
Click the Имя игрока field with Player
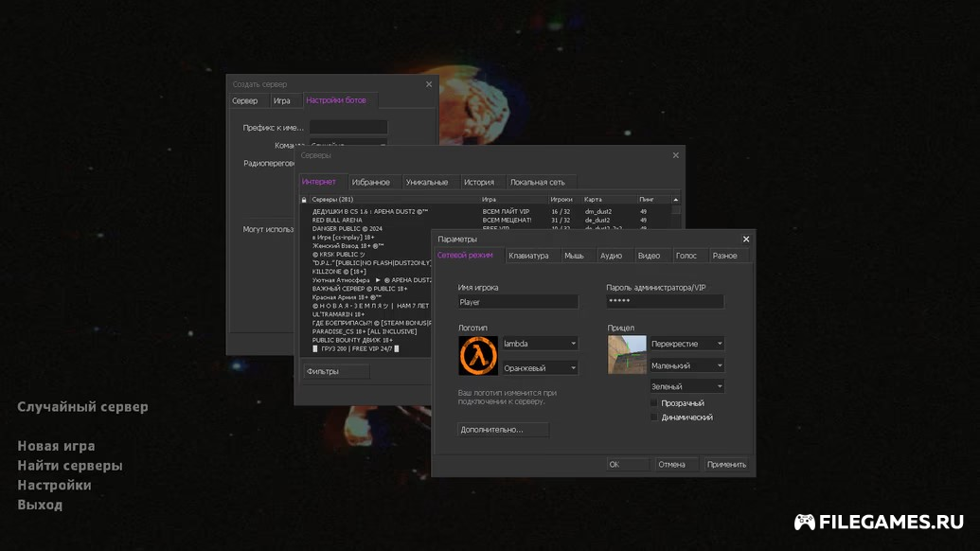[x=518, y=302]
